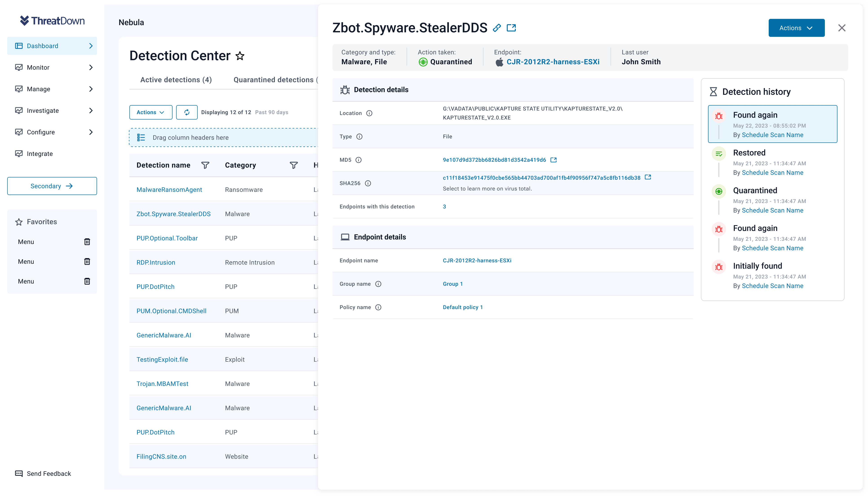Open Zbot.Spyware.StealerDDS in a new tab

tap(511, 28)
